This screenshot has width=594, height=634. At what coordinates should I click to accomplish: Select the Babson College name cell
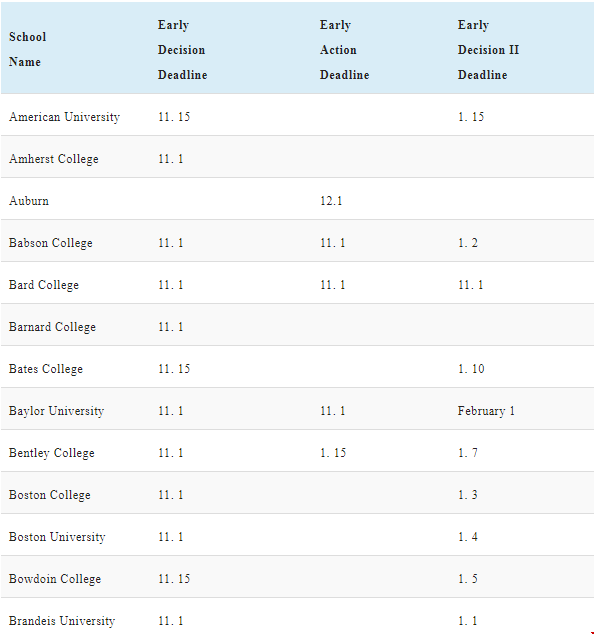coord(51,243)
